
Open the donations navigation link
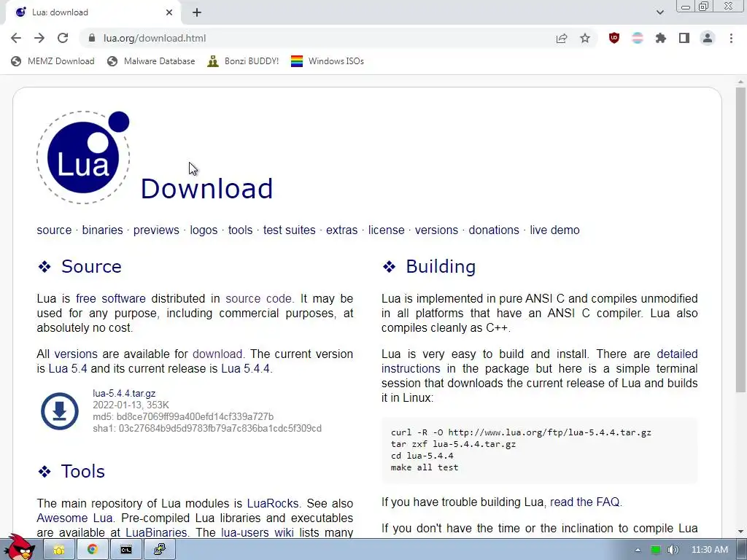click(494, 230)
